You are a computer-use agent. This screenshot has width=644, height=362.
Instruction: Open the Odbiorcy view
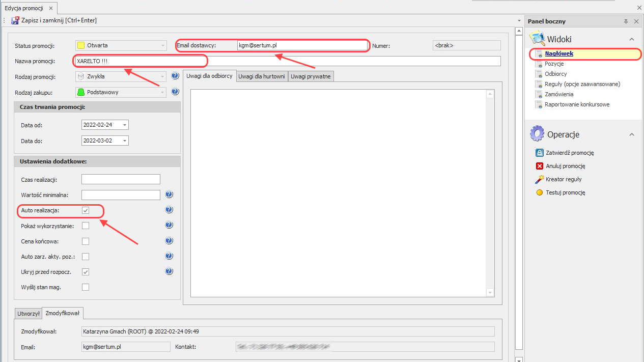pyautogui.click(x=555, y=74)
